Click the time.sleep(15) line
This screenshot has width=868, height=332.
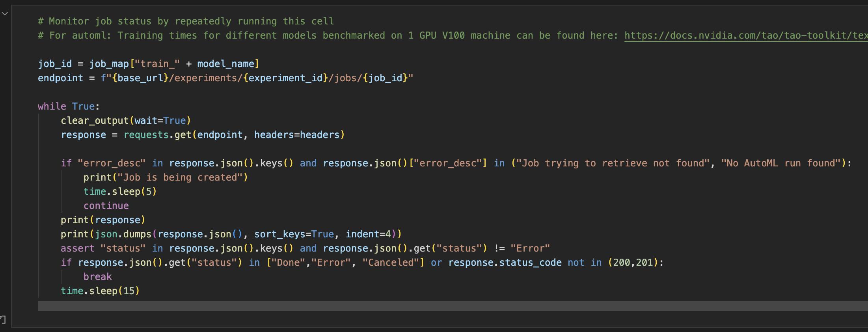[x=100, y=291]
